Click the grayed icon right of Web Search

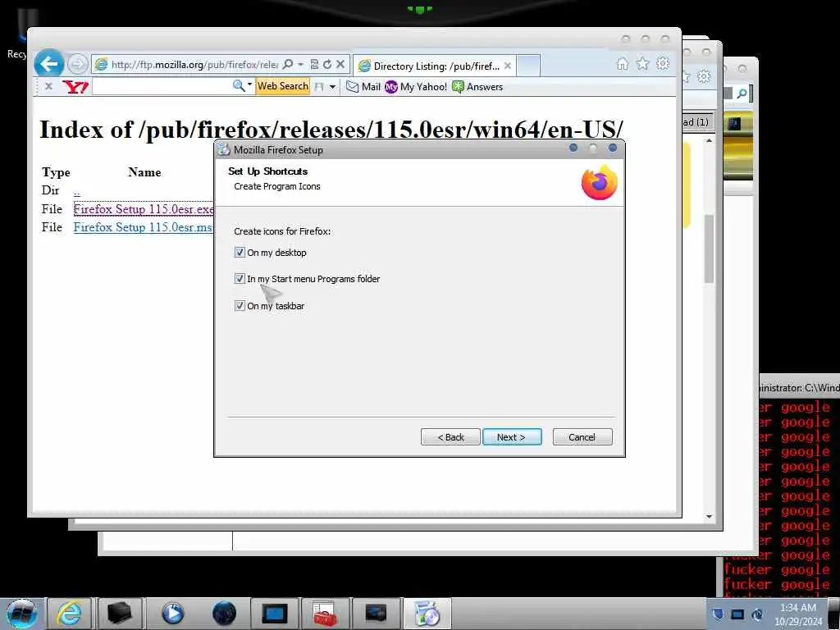pyautogui.click(x=319, y=87)
